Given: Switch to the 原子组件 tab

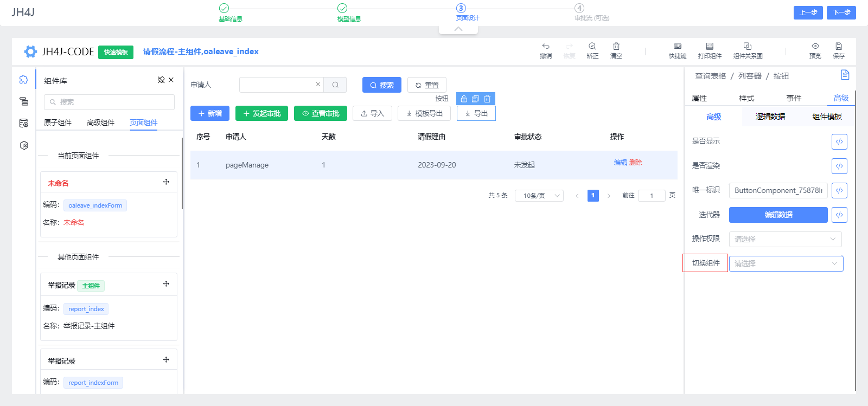Looking at the screenshot, I should click(x=58, y=123).
